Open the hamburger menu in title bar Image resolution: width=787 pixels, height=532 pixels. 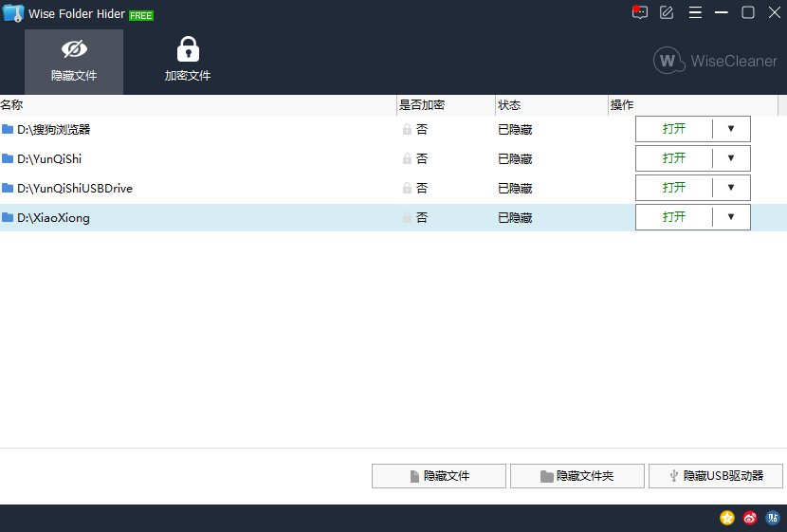695,12
